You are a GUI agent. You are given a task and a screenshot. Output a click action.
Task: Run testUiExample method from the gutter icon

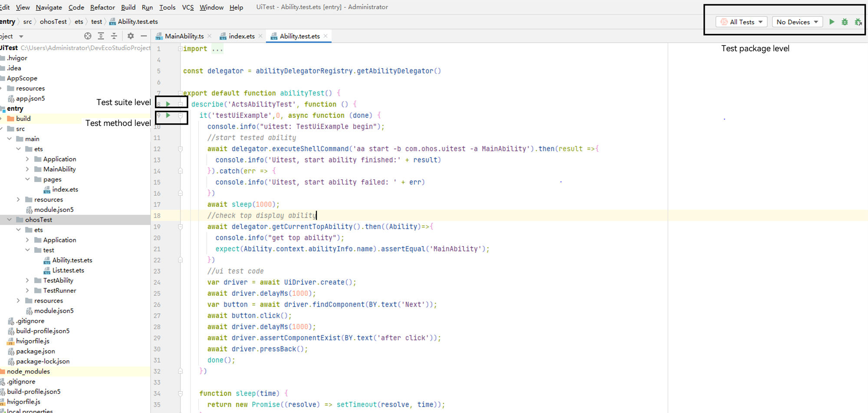pos(168,116)
